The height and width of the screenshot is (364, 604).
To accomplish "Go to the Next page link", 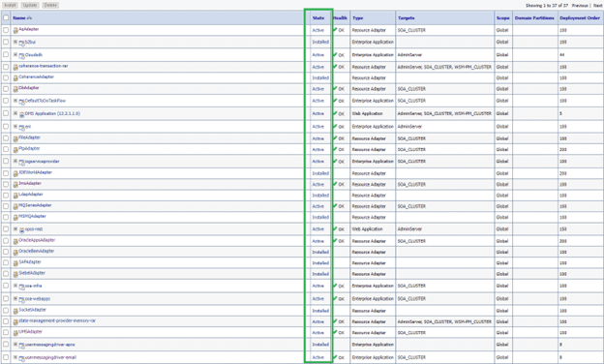I will [x=597, y=6].
